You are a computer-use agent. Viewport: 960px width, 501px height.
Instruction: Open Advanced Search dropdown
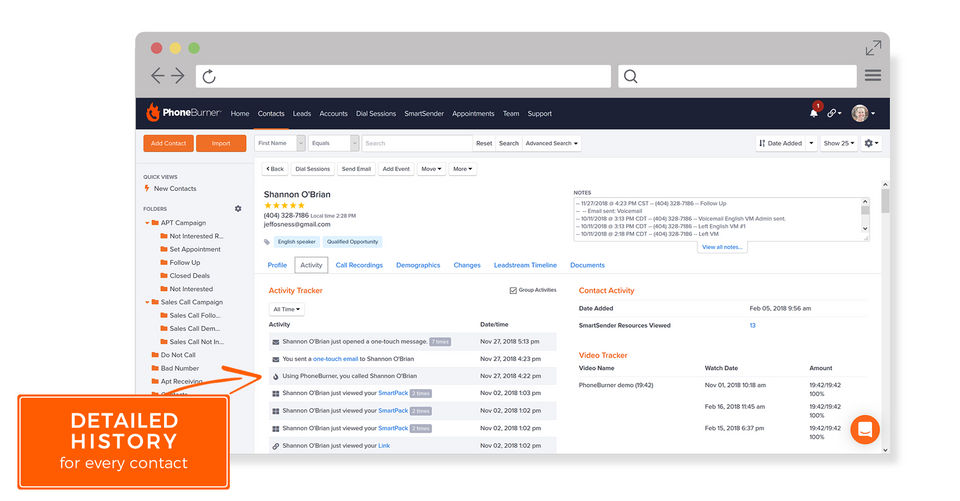click(552, 143)
